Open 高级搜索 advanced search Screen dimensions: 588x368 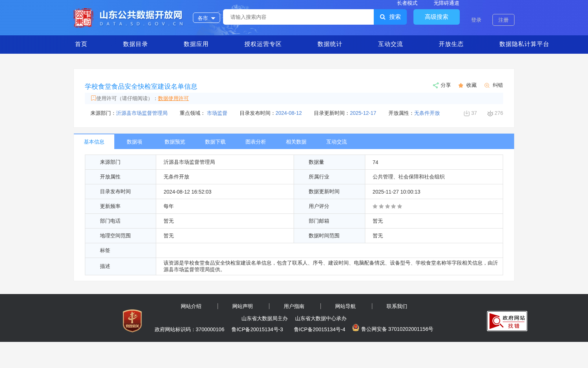coord(437,17)
